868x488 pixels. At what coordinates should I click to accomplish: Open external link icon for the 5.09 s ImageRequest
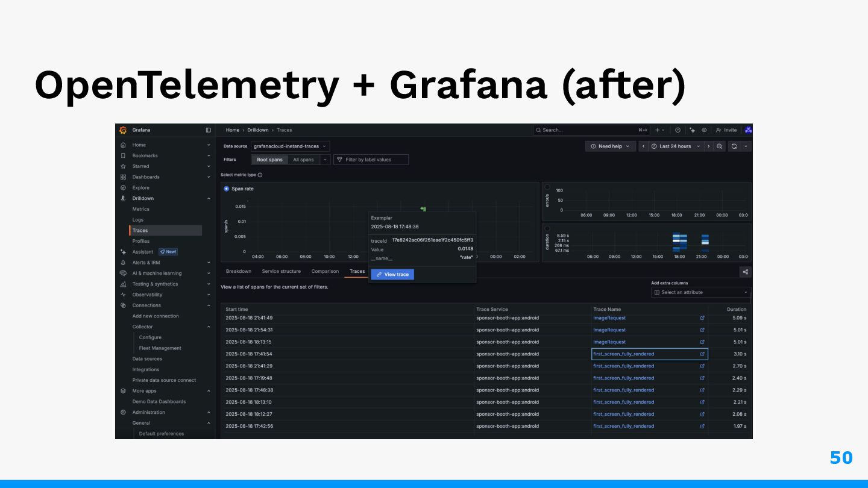point(702,318)
